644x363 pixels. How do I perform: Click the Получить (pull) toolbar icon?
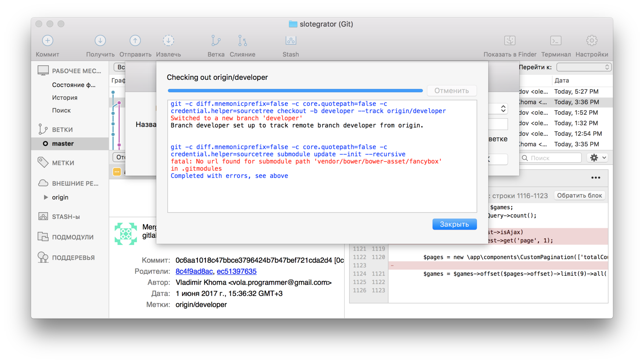[100, 41]
